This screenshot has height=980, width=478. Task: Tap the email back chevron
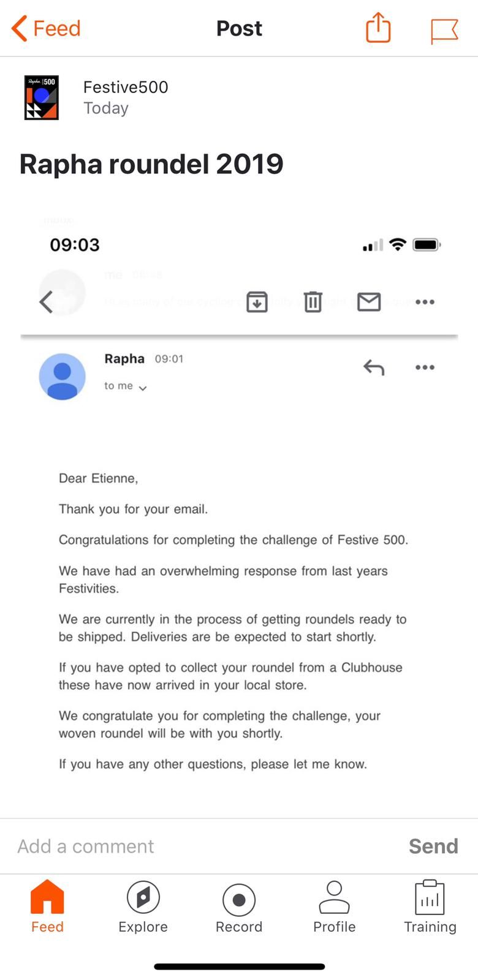(x=46, y=301)
